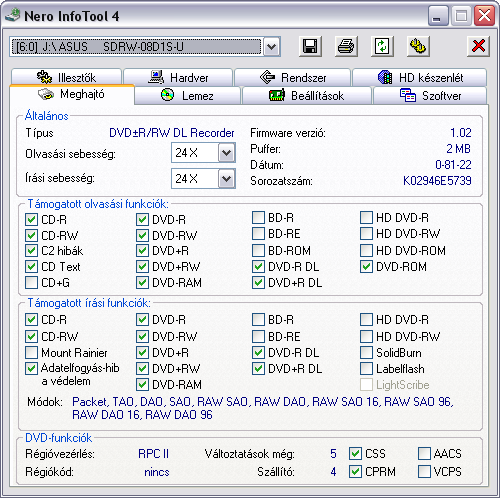Click the buffer value 2 MB
This screenshot has height=498, width=500.
coord(458,149)
